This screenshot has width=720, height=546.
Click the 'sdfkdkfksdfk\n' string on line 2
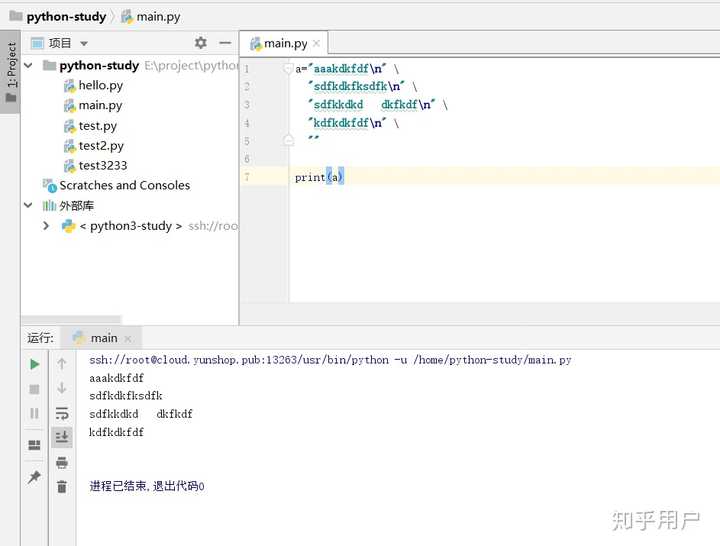356,86
